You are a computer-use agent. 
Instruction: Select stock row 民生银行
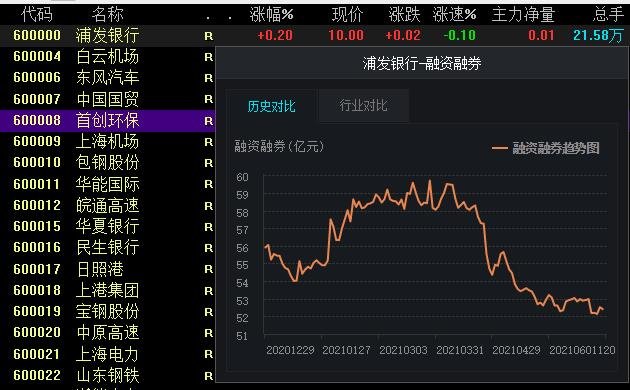tap(107, 247)
